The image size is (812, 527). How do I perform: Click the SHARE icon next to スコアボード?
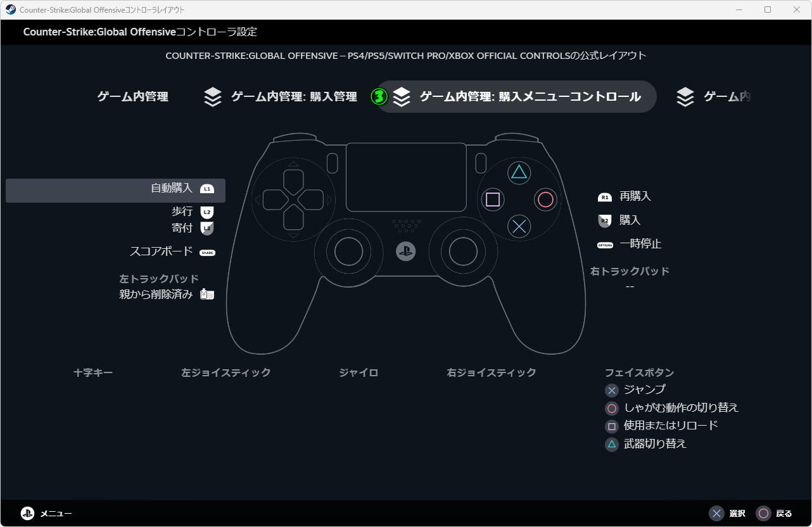[x=207, y=251]
